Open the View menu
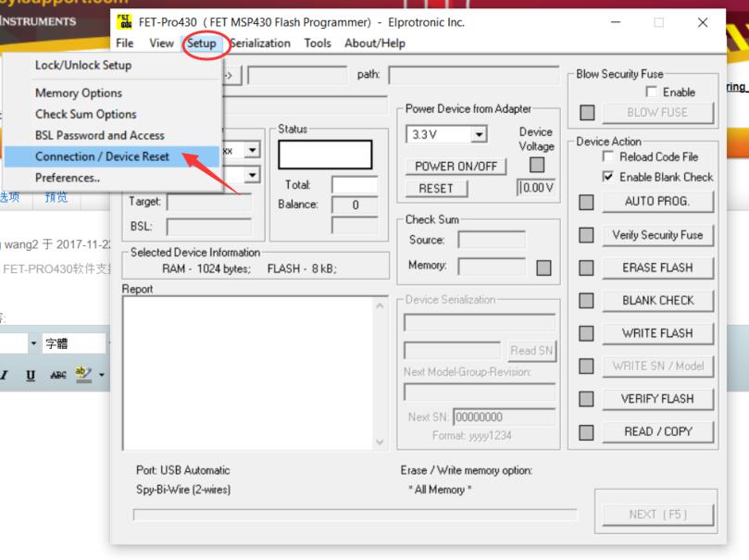 click(x=161, y=44)
